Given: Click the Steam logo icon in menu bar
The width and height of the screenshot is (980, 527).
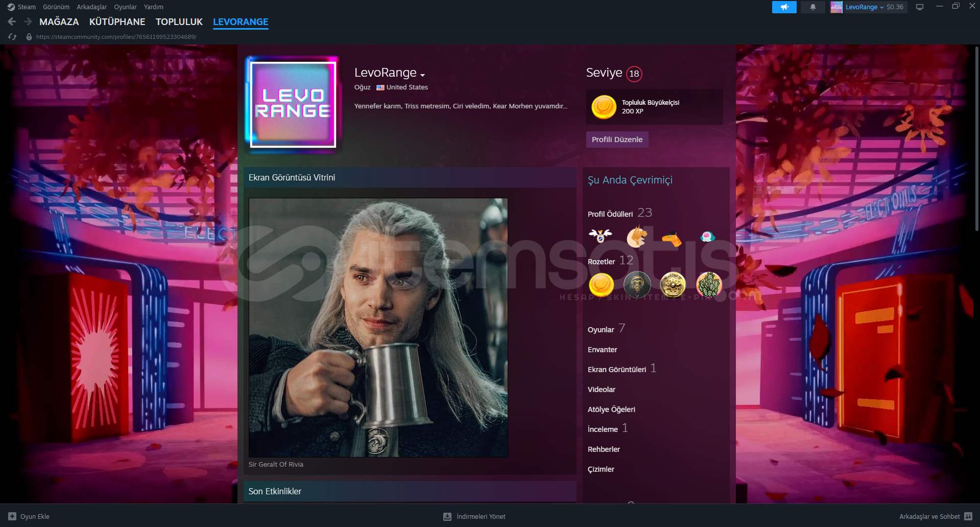Looking at the screenshot, I should (11, 7).
